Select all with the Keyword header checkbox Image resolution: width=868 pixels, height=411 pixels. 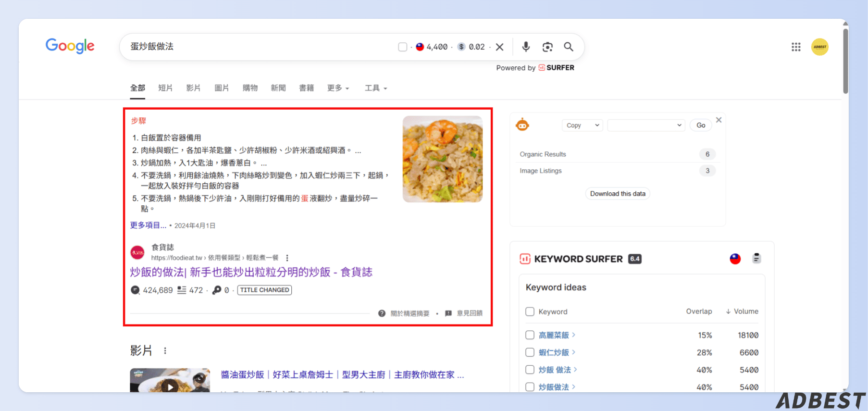(530, 311)
